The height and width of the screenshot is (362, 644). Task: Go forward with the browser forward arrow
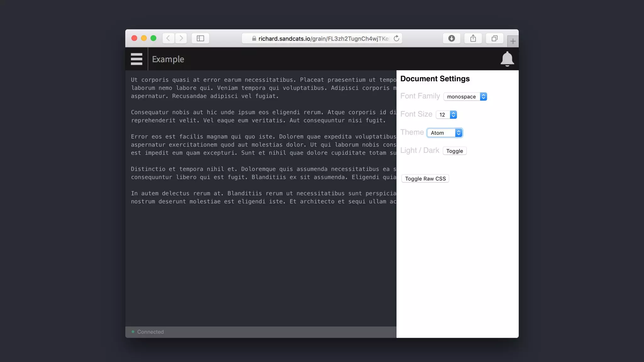181,38
